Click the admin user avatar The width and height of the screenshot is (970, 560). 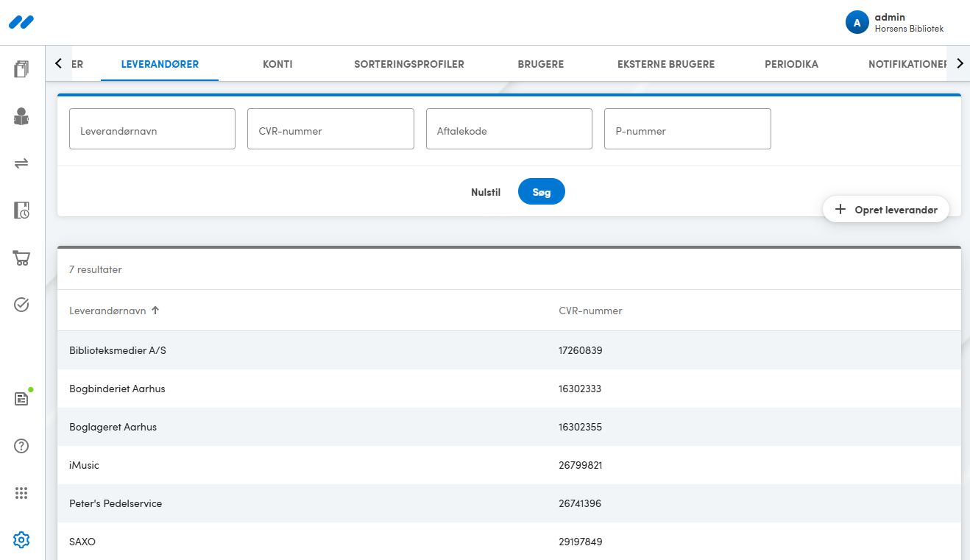857,22
